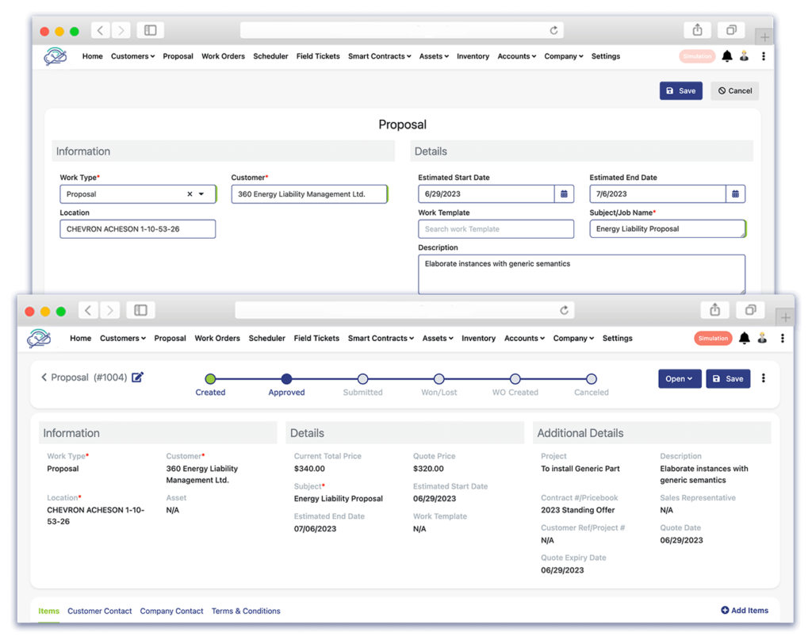
Task: Go back using chevron beside Proposal #1004
Action: (44, 378)
